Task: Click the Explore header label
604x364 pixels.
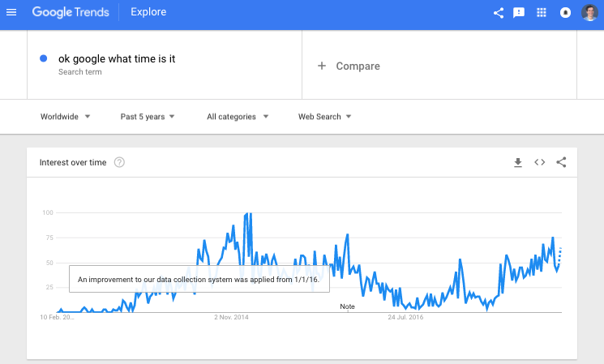Action: point(148,13)
